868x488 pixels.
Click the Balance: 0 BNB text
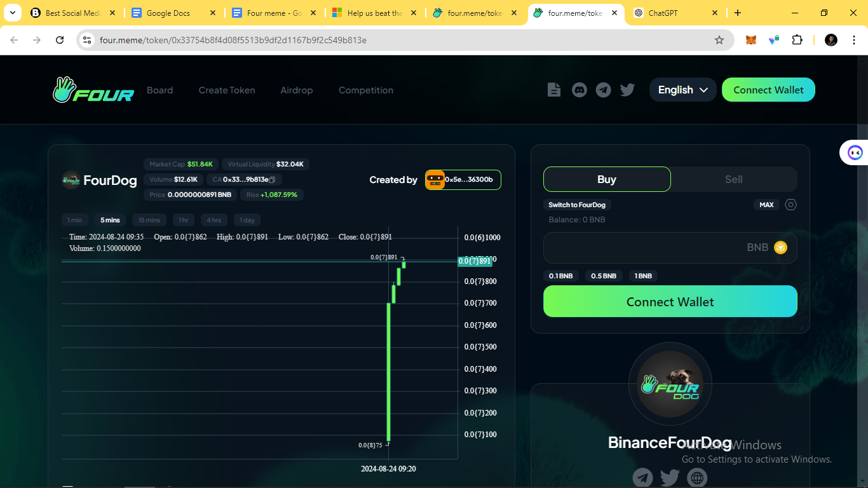(577, 220)
